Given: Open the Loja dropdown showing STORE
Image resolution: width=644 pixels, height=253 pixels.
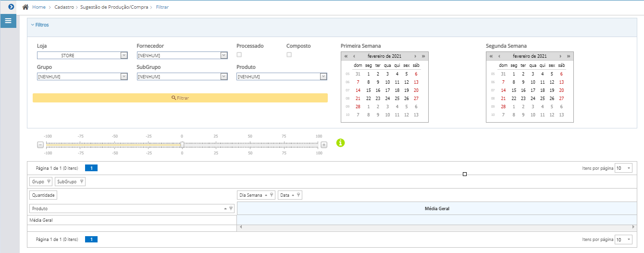Looking at the screenshot, I should pyautogui.click(x=82, y=55).
